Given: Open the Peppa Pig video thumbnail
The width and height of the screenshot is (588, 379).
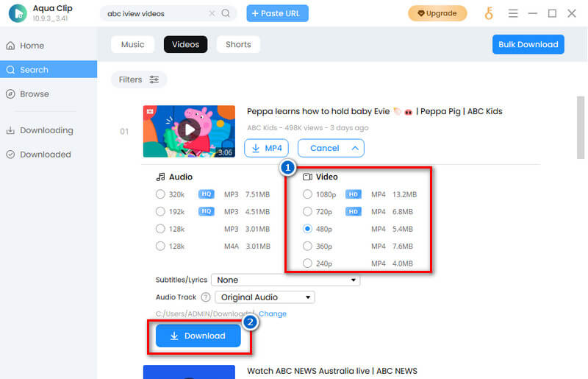Looking at the screenshot, I should coord(189,131).
